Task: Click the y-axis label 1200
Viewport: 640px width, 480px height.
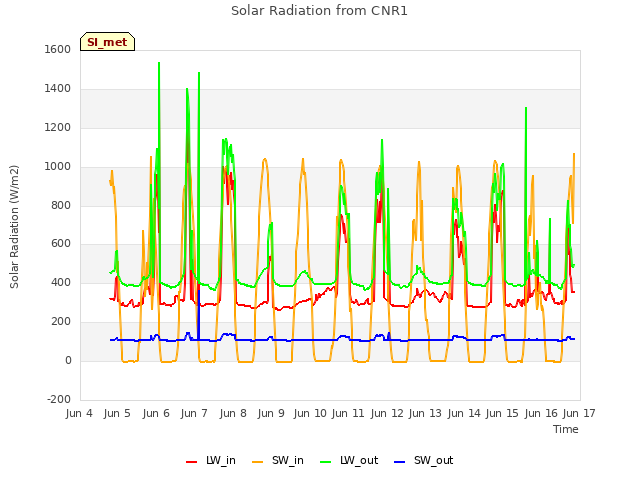Action: click(58, 127)
